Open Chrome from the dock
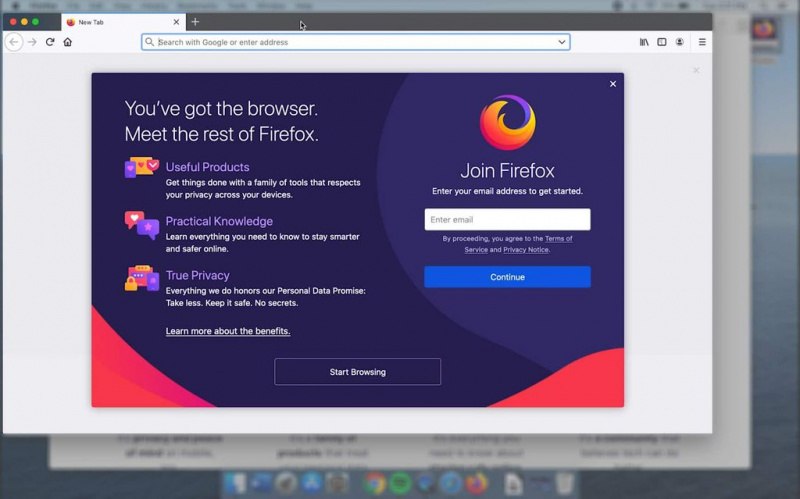Screen dimensions: 800x499 [x=374, y=483]
